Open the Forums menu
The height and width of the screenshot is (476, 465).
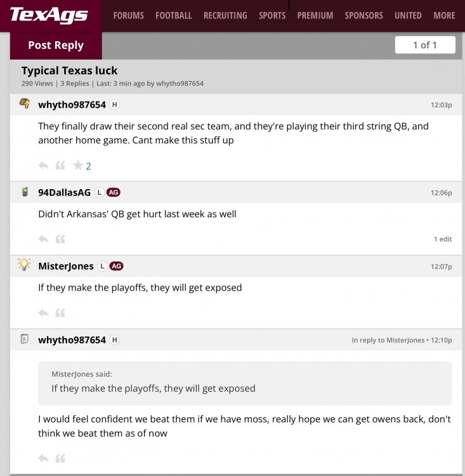click(x=128, y=15)
